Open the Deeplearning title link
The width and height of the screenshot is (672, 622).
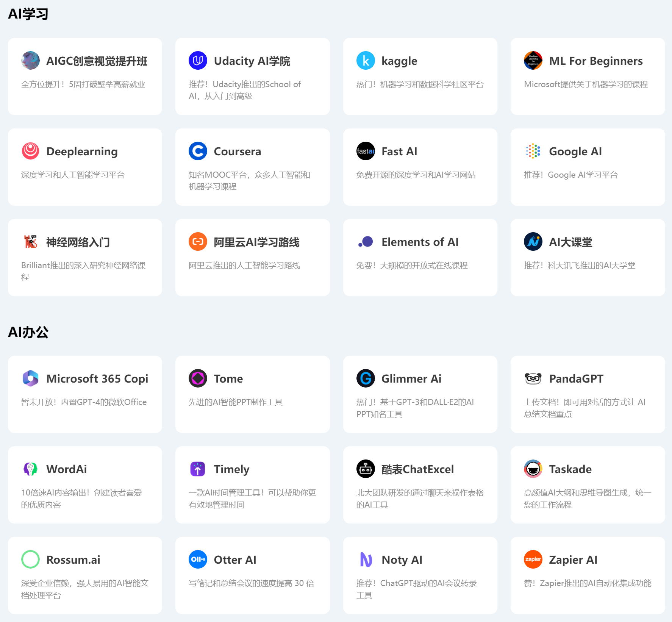pyautogui.click(x=82, y=152)
